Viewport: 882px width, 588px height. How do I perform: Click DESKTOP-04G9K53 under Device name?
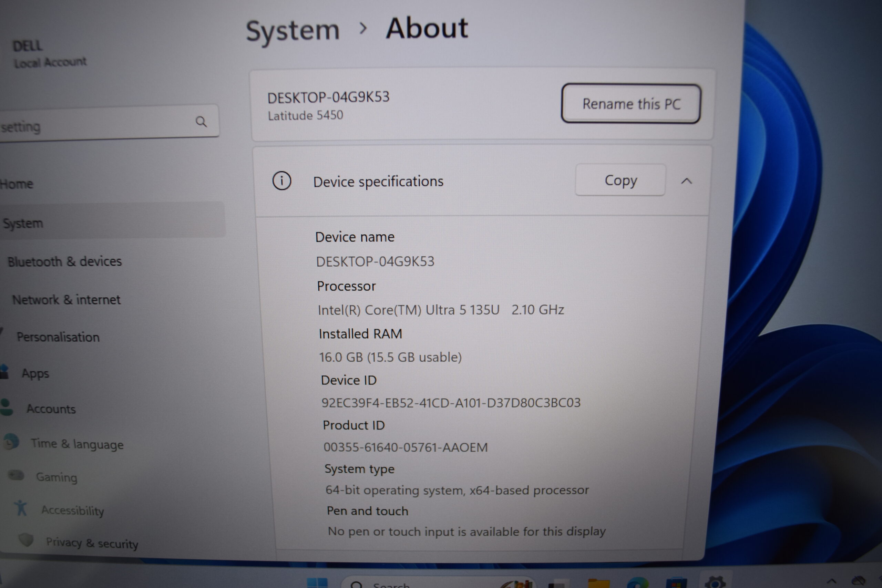[x=375, y=261]
